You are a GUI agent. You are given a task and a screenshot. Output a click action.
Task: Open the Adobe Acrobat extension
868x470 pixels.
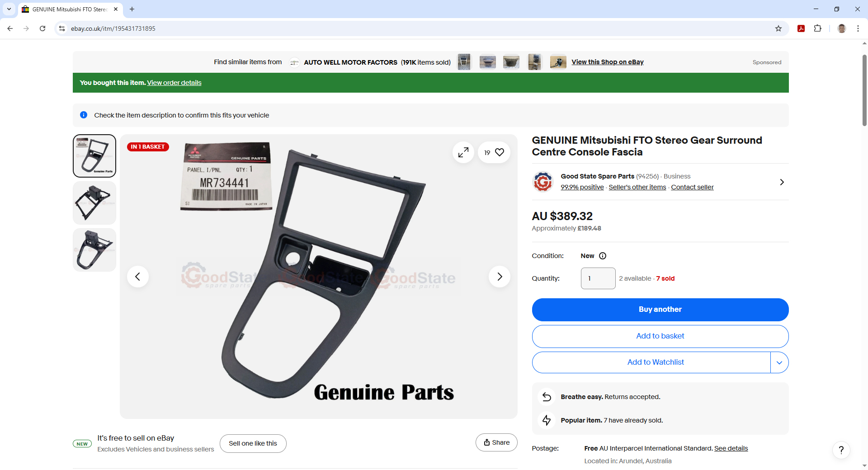pyautogui.click(x=801, y=28)
